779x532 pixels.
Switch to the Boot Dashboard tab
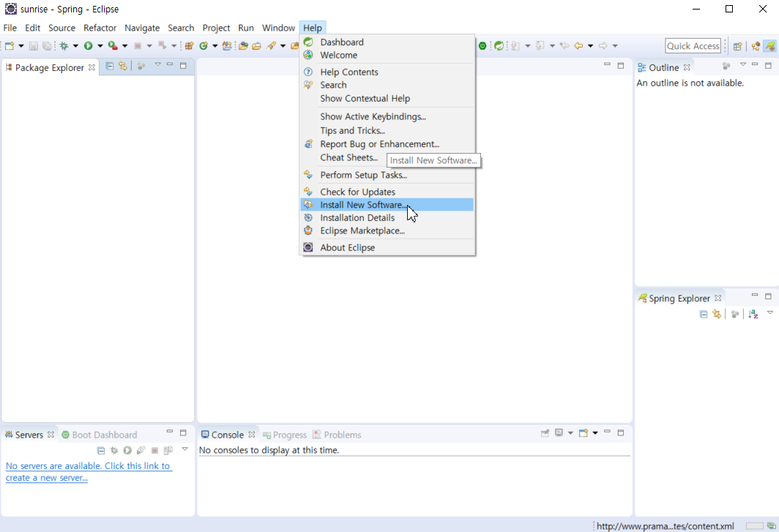100,435
